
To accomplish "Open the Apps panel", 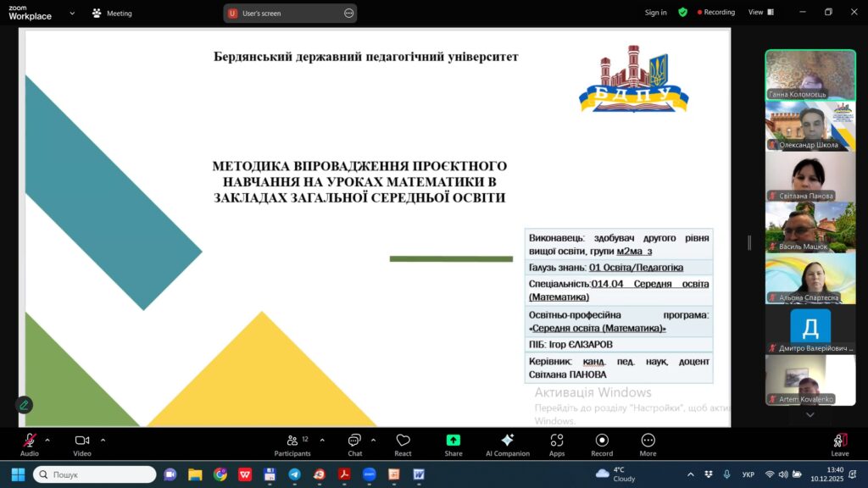I will point(557,444).
